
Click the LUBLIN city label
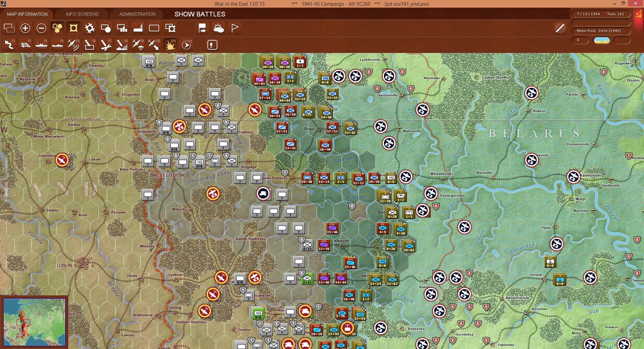click(64, 265)
